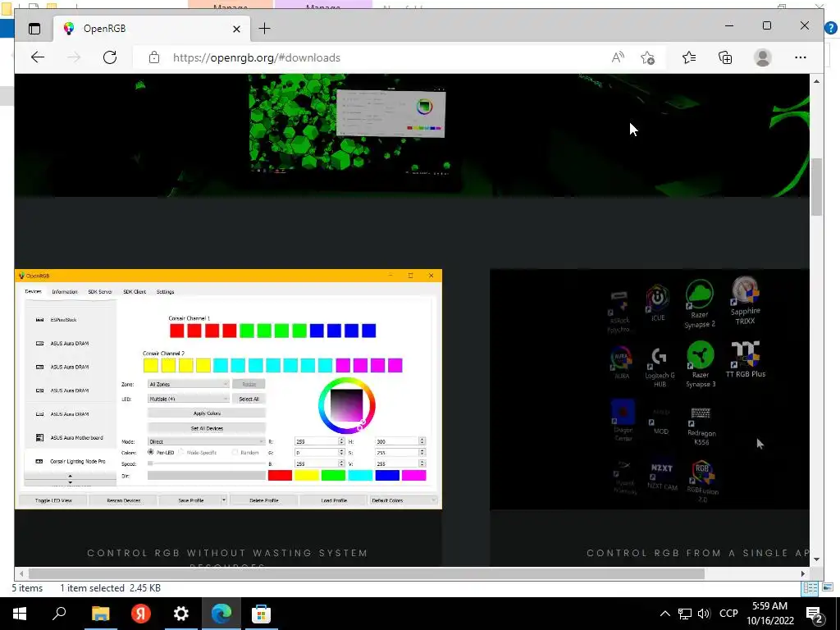The height and width of the screenshot is (630, 840).
Task: Go back using the browser back arrow
Action: pyautogui.click(x=38, y=57)
